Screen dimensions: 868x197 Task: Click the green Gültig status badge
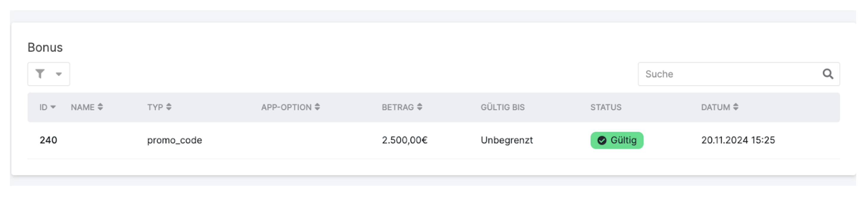pos(617,140)
